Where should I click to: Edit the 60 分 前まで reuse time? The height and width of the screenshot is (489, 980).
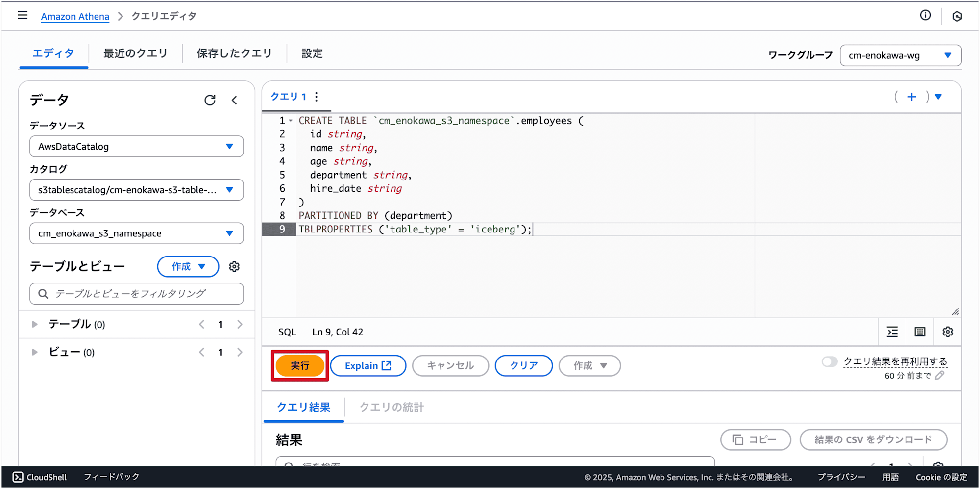[x=939, y=376]
